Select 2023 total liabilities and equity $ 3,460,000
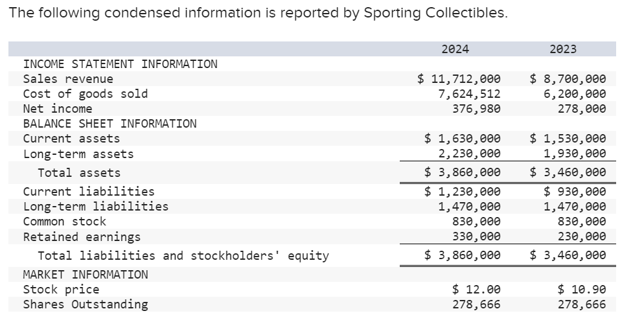This screenshot has width=644, height=333. [568, 255]
